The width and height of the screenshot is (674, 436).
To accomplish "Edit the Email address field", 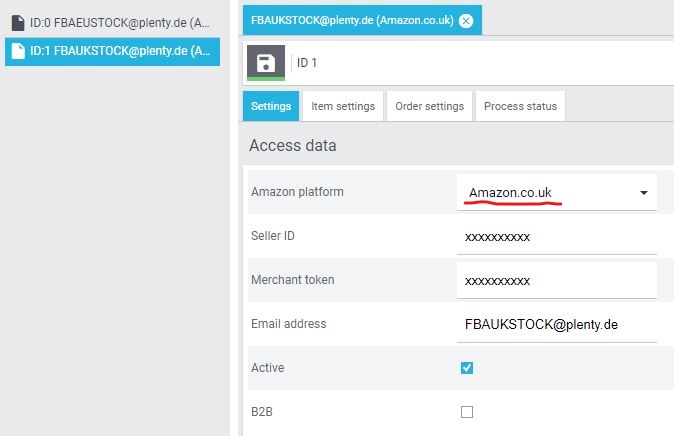I will 555,324.
